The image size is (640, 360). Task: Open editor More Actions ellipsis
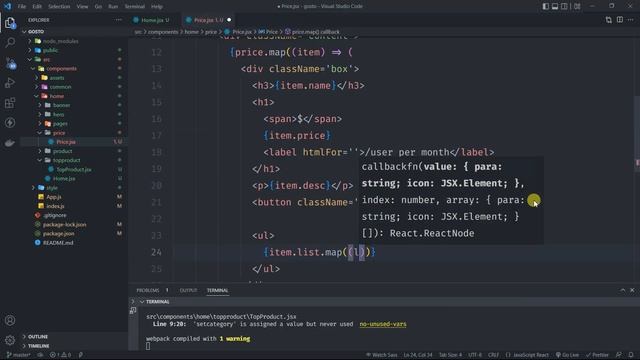[631, 20]
